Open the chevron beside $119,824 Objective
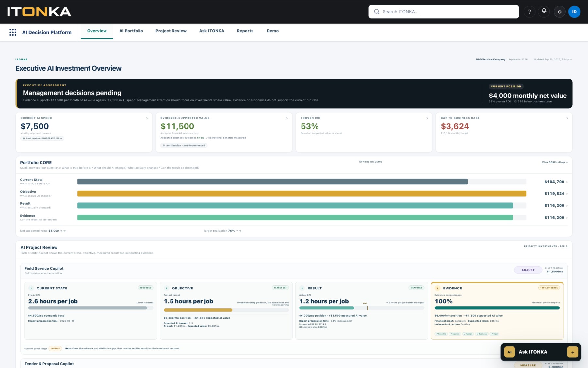Screen dimensions: 588x368 point(567,194)
